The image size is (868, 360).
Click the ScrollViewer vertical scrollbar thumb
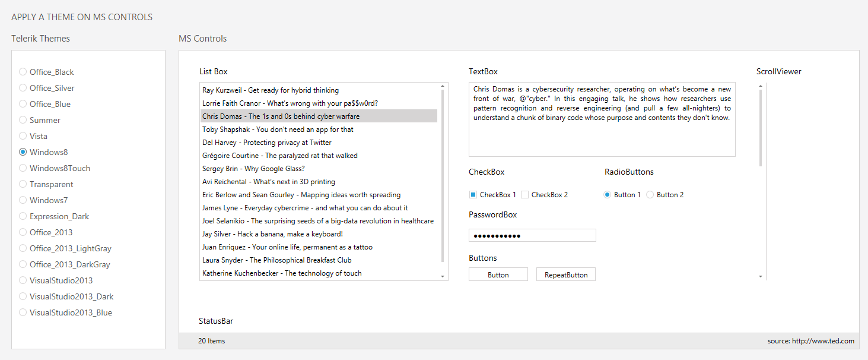pyautogui.click(x=761, y=128)
